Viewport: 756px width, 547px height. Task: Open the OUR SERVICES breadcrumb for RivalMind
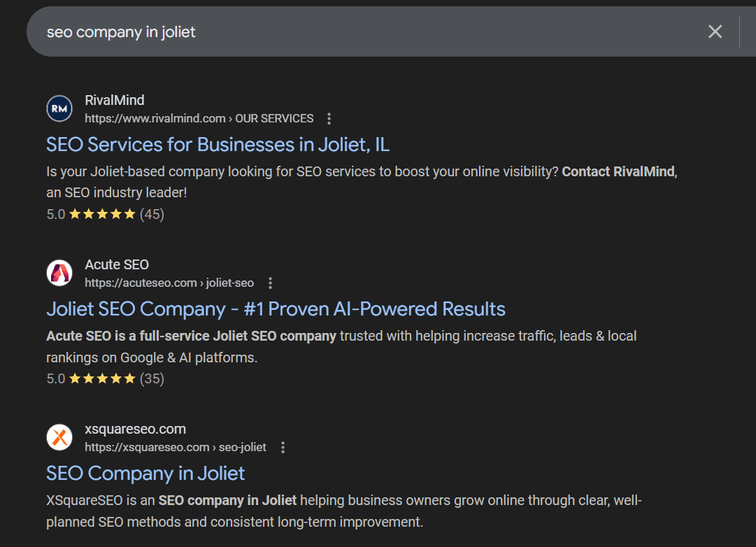pyautogui.click(x=274, y=118)
